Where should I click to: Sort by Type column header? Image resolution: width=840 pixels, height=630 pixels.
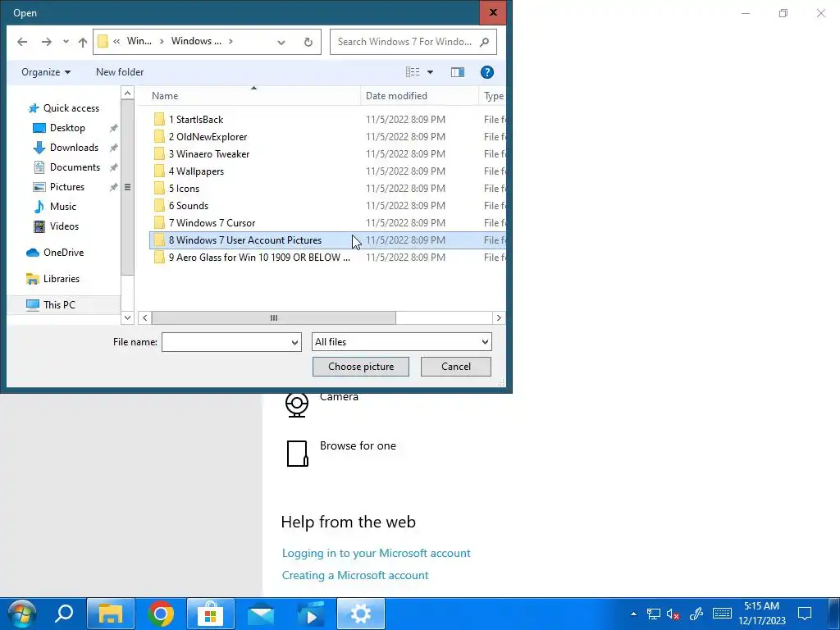click(493, 96)
